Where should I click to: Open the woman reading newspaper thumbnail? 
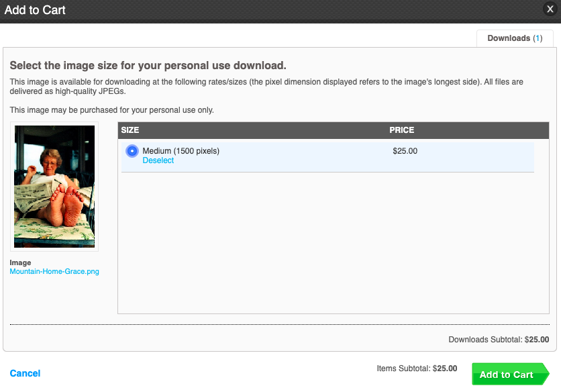click(54, 187)
